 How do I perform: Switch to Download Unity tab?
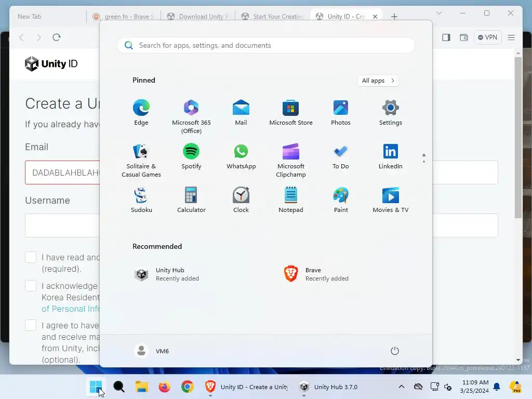198,16
